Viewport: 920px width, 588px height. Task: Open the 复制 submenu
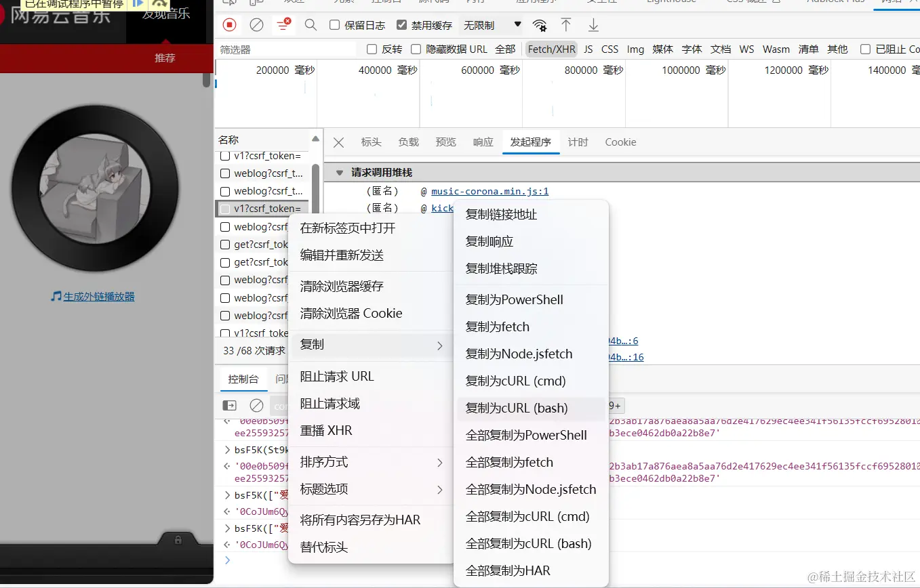click(x=372, y=345)
